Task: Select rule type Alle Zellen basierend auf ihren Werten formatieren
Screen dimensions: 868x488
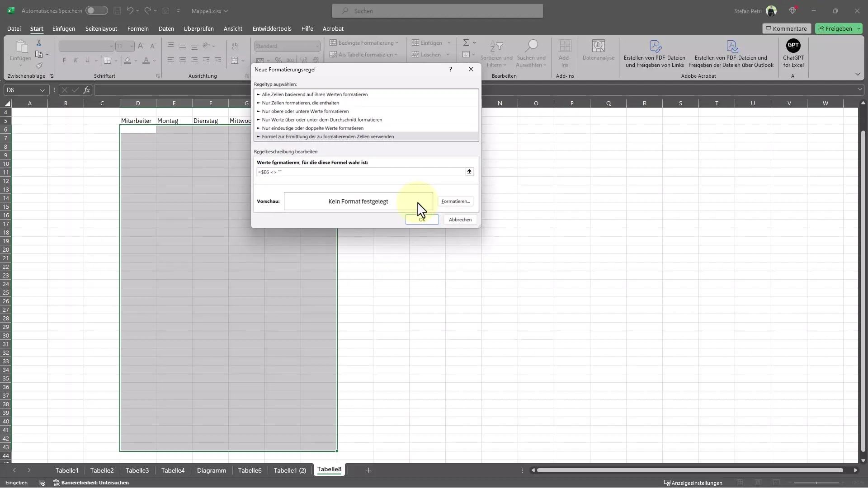Action: [366, 94]
